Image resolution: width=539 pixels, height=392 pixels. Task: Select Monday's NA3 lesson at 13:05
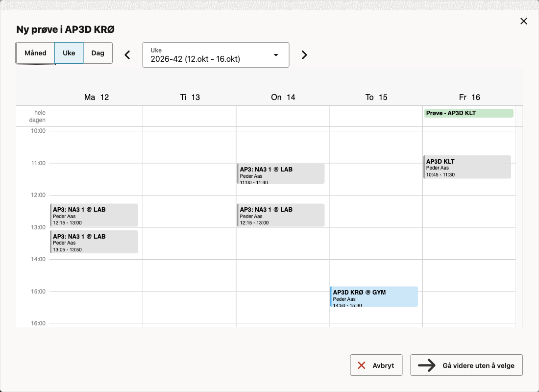(x=94, y=242)
